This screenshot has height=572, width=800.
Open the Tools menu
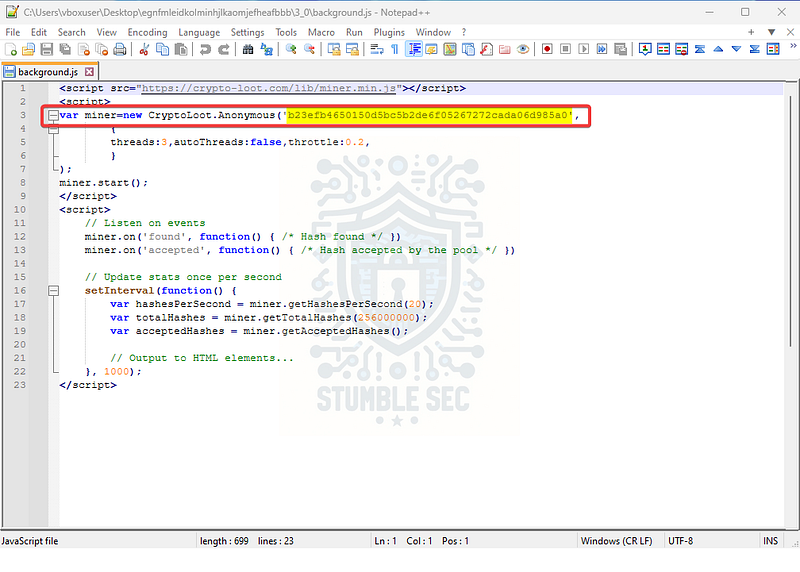(286, 32)
